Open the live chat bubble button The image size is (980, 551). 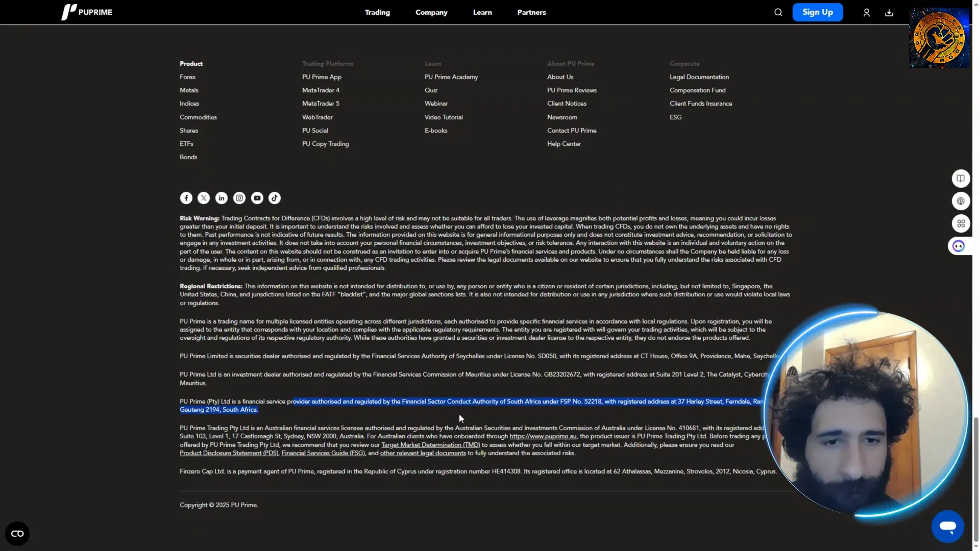(948, 527)
